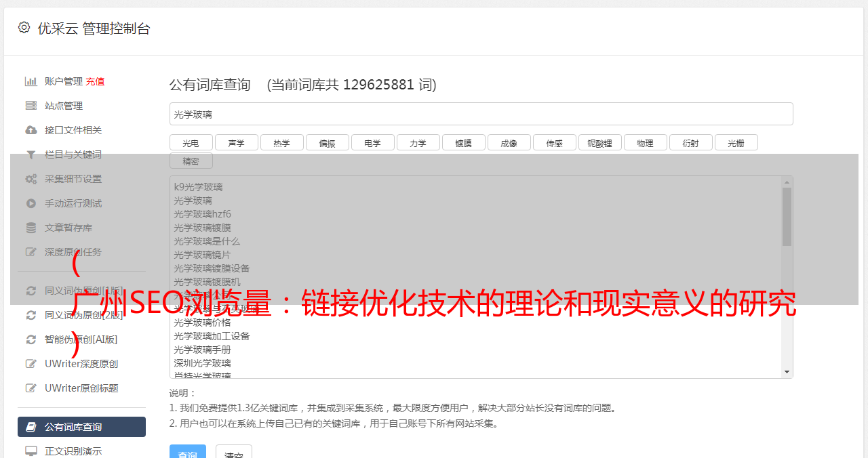Click the book icon for 公有词库查询
The width and height of the screenshot is (868, 458).
tap(31, 427)
